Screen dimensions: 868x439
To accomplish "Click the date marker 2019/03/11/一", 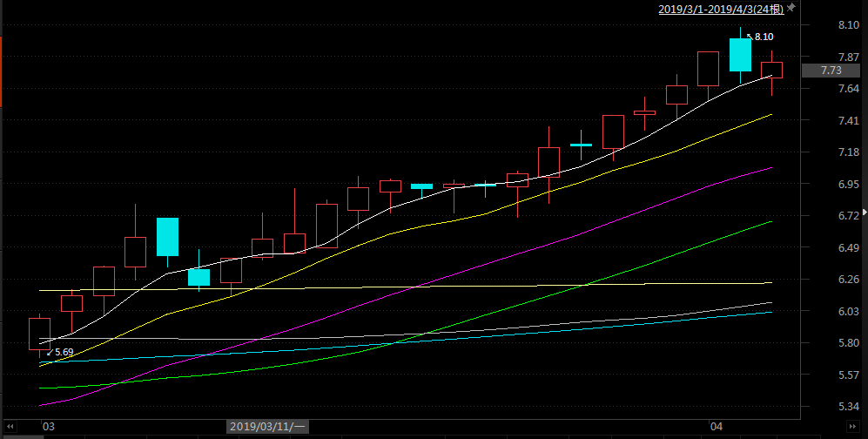I will (268, 426).
